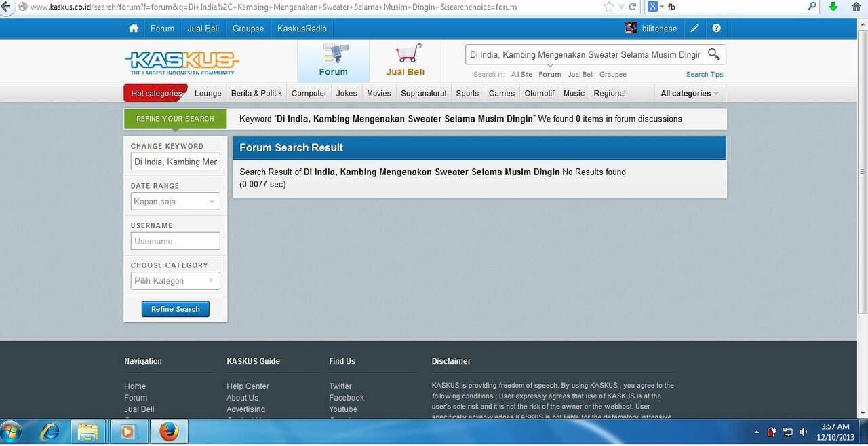The image size is (868, 446).
Task: Select the Jual Beli shopping cart tab
Action: pos(406,61)
